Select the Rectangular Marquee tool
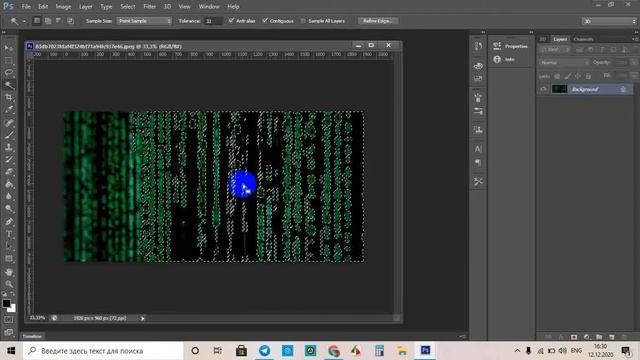Screen dimensions: 640x360 click(9, 61)
